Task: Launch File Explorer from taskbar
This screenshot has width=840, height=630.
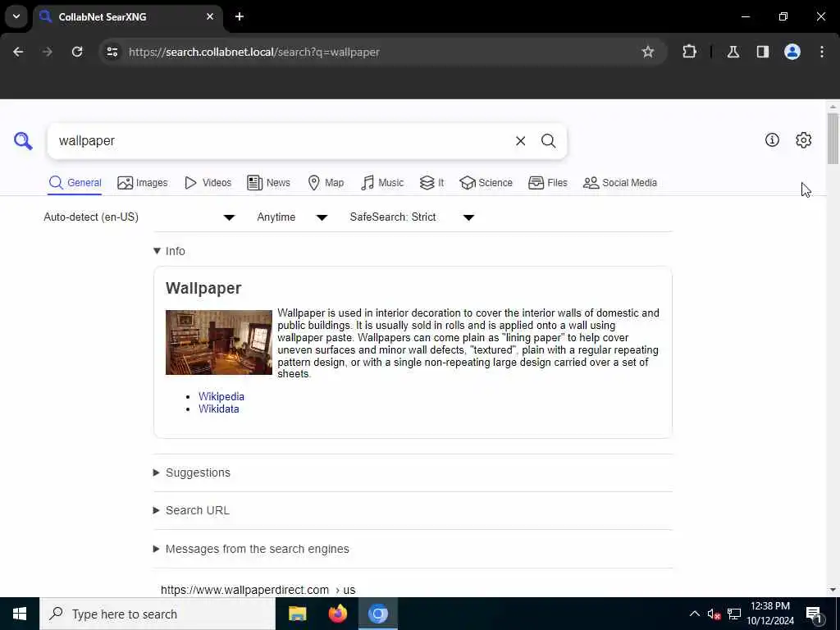Action: tap(297, 614)
